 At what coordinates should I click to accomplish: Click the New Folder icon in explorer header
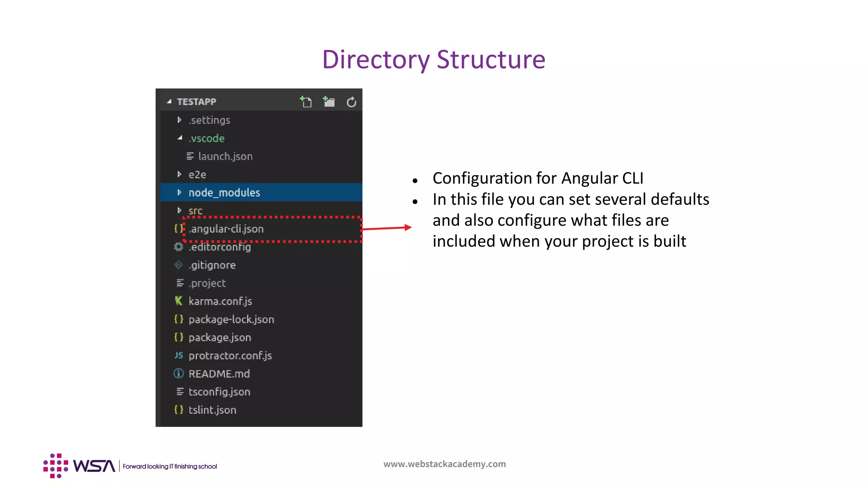[x=329, y=102]
